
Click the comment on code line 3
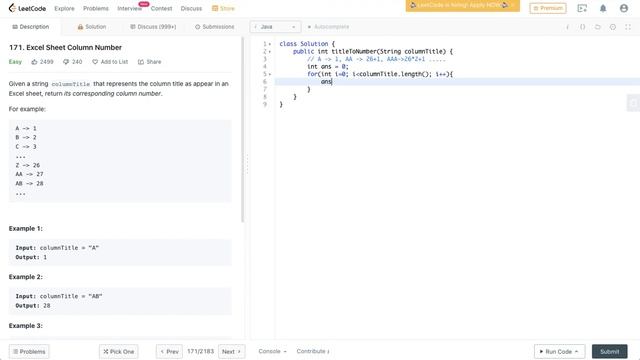376,59
